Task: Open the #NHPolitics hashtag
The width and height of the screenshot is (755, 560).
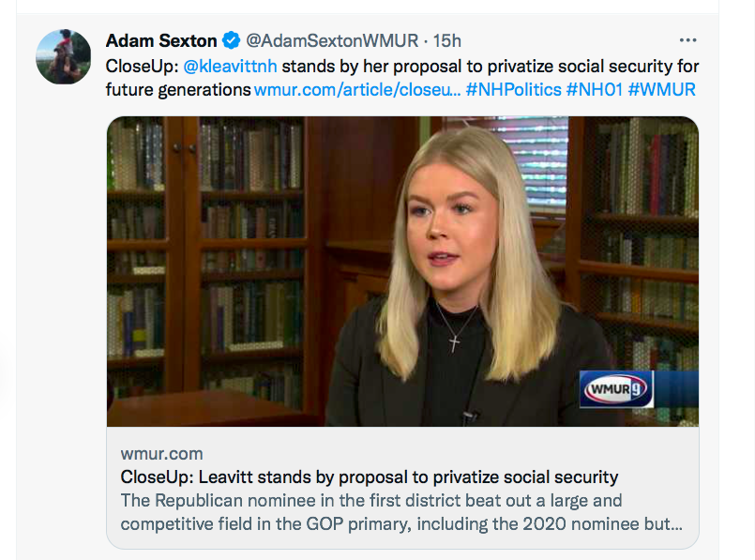Action: pos(512,90)
